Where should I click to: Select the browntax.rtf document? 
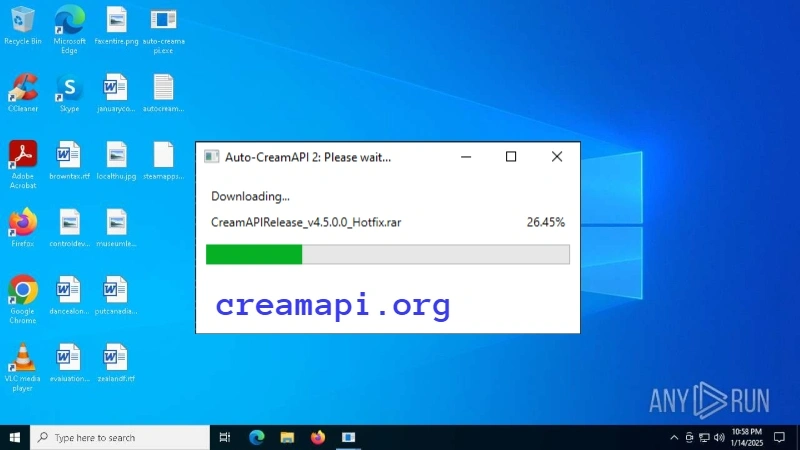coord(69,160)
